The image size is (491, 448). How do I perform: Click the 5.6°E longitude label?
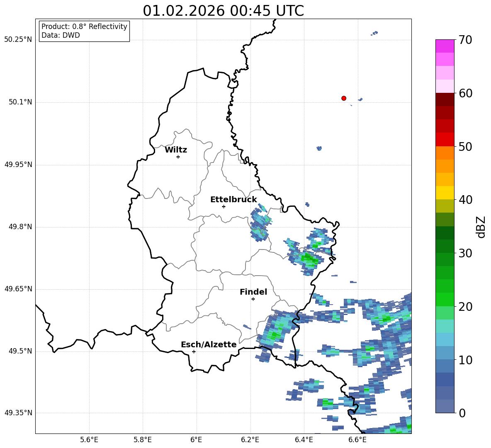point(89,440)
